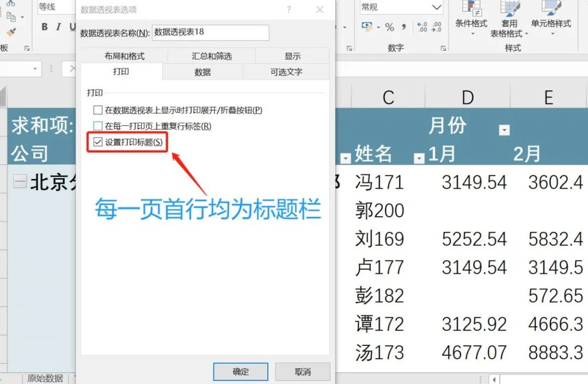Screen dimensions: 588x384
Task: Click the Italic formatting icon
Action: point(58,27)
